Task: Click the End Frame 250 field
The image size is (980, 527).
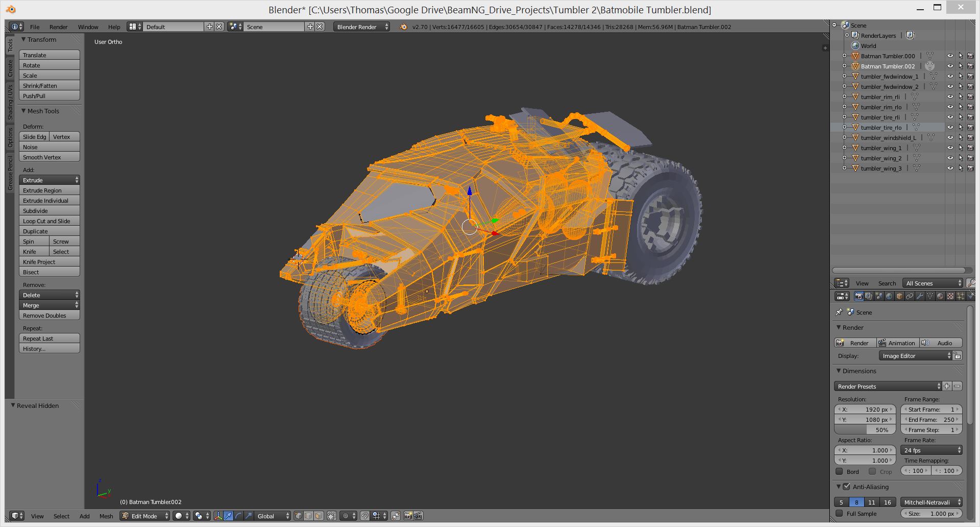Action: 932,419
